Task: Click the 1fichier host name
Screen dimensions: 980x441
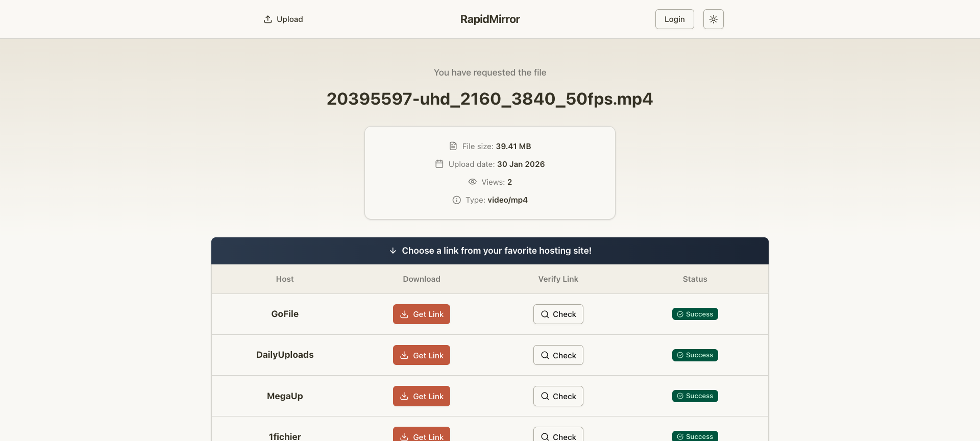Action: pos(285,436)
